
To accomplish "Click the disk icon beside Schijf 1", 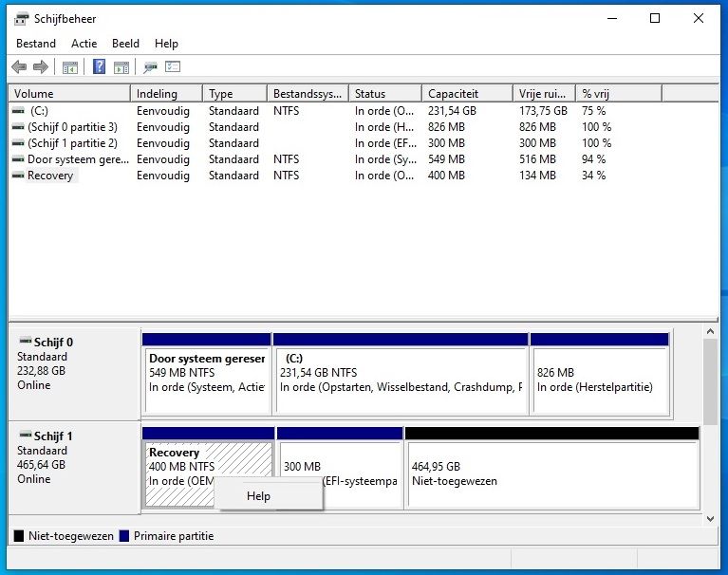I will point(25,435).
